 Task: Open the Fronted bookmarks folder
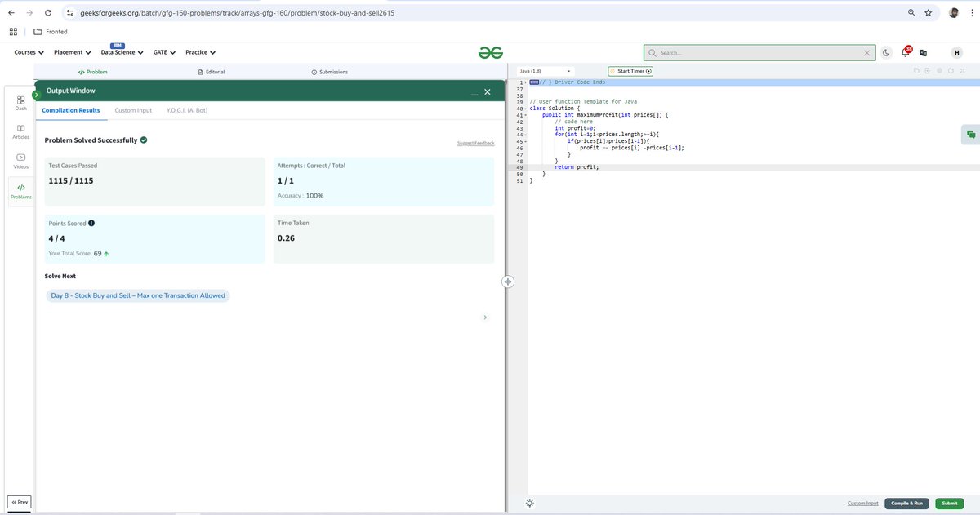coord(51,32)
